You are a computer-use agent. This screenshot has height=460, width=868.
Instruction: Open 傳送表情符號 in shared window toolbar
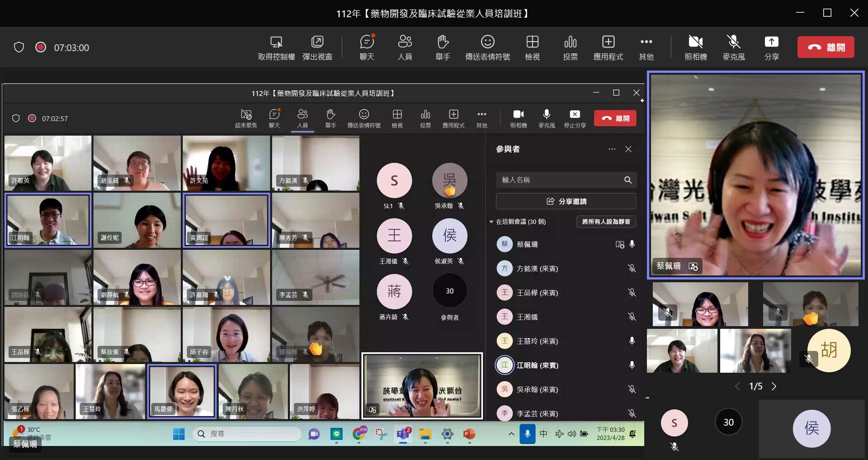tap(364, 119)
